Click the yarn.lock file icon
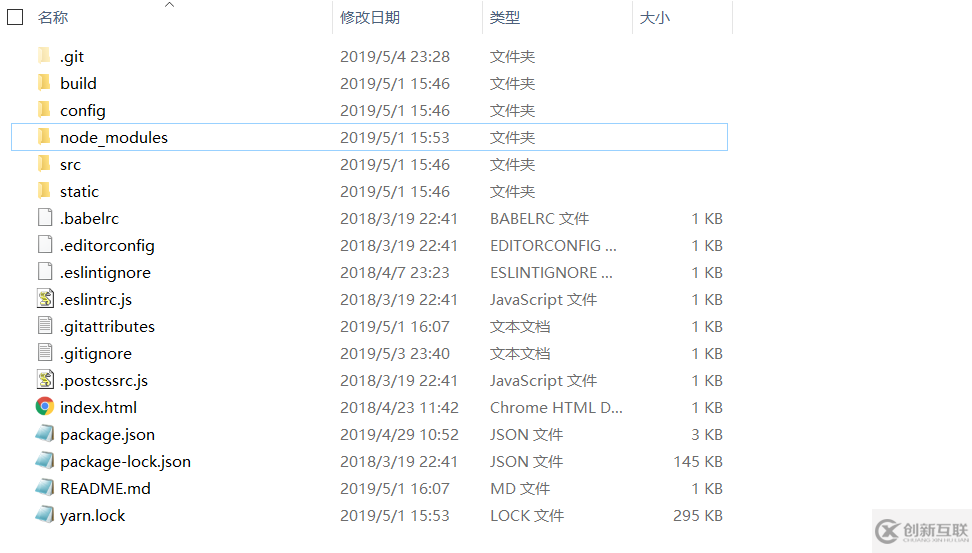This screenshot has height=553, width=972. 45,515
